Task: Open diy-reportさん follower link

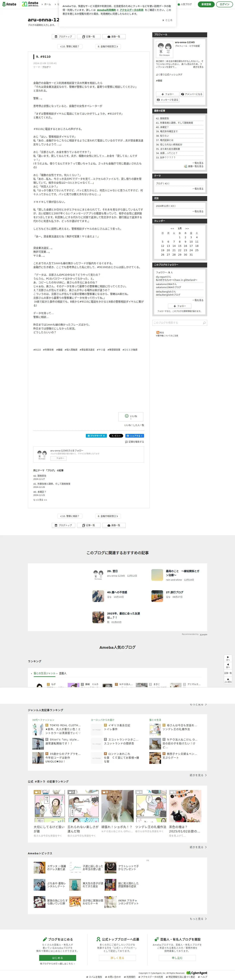Action: (163, 277)
